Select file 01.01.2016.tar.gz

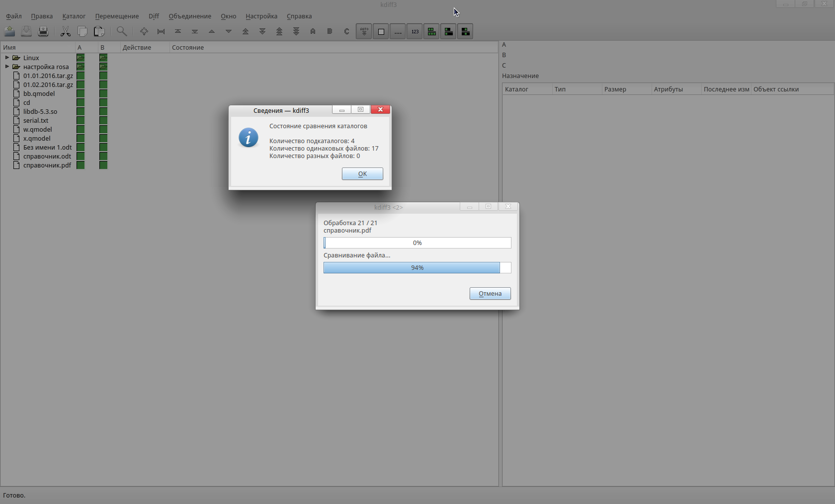click(48, 76)
